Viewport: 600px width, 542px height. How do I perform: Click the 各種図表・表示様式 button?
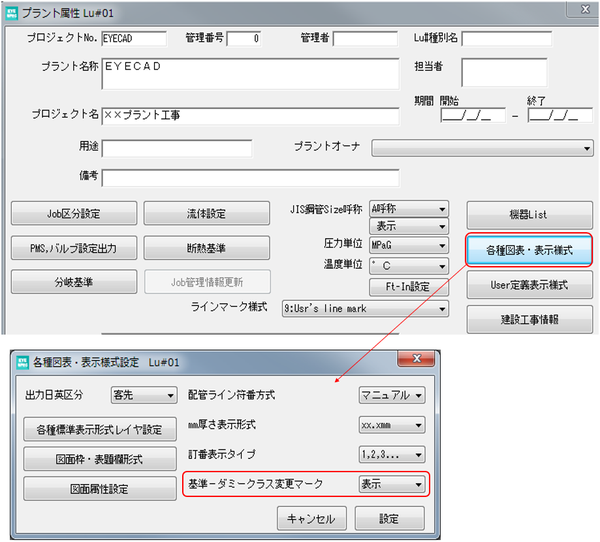pyautogui.click(x=529, y=250)
